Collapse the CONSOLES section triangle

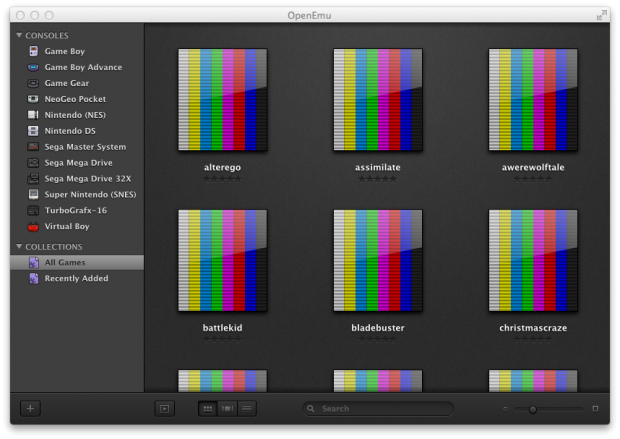(x=19, y=35)
